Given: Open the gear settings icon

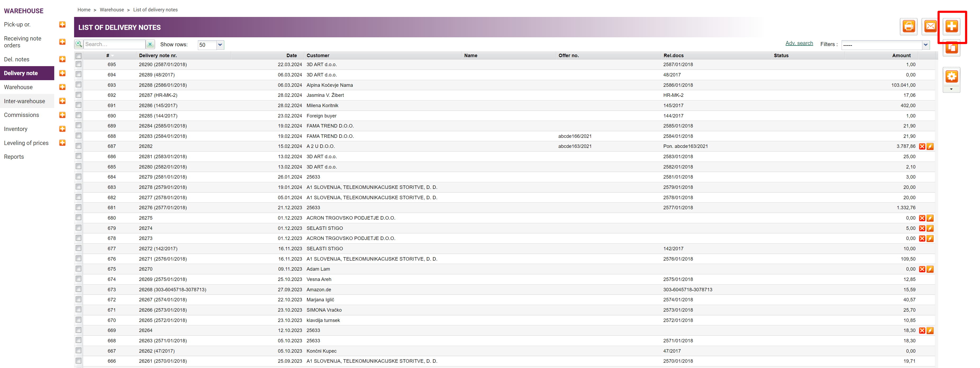Looking at the screenshot, I should point(951,76).
